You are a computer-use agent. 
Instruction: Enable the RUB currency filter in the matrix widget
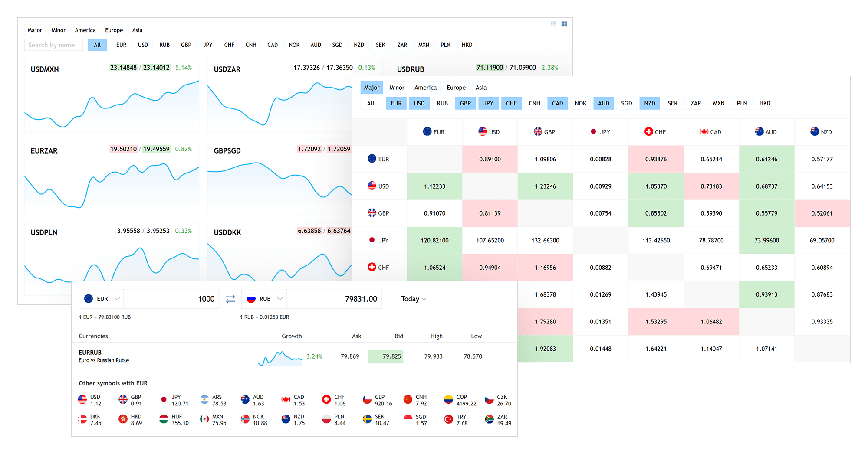click(442, 103)
